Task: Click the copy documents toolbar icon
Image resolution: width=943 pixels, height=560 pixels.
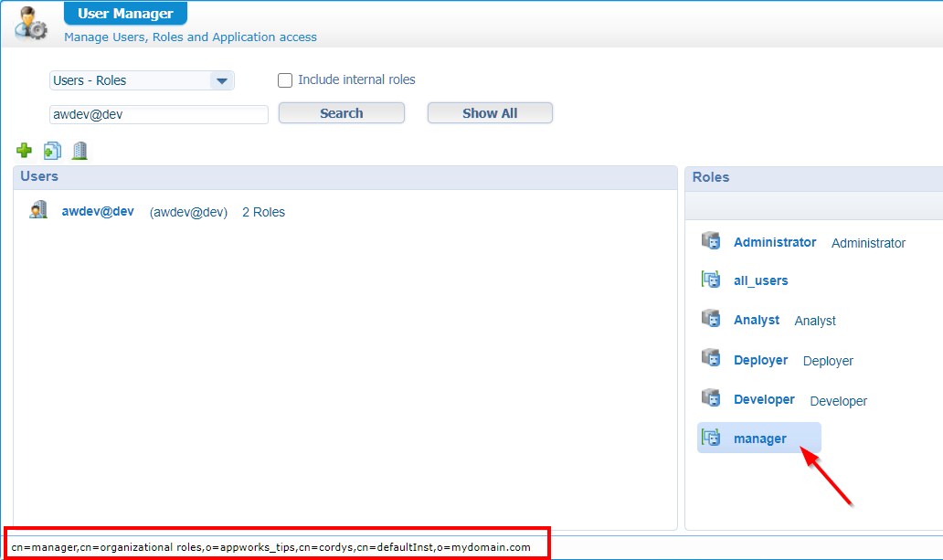Action: pos(52,151)
